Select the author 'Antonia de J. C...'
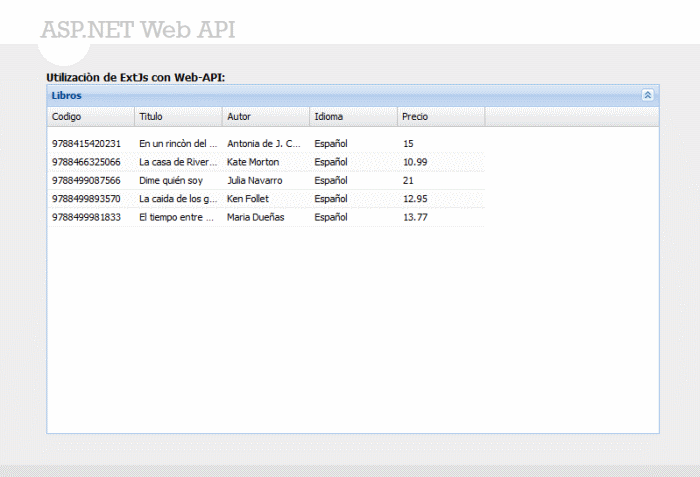 coord(264,144)
